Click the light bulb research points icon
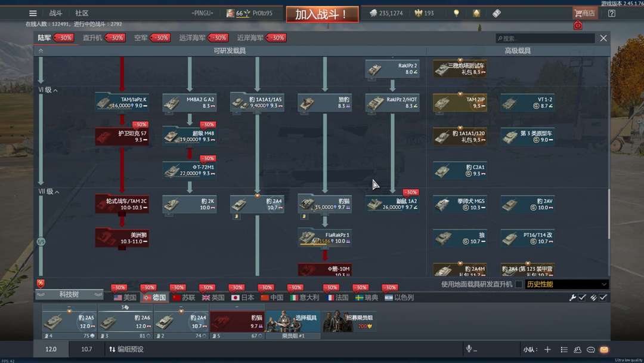 456,13
